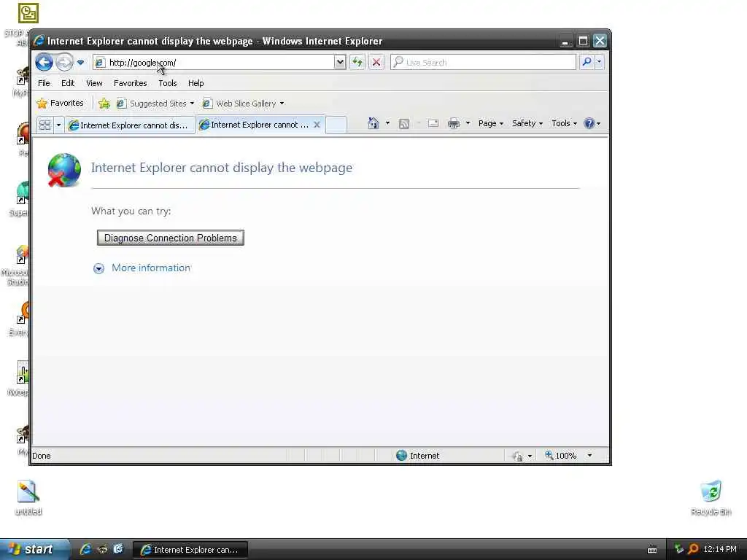Click the Print icon
747x560 pixels.
(454, 123)
